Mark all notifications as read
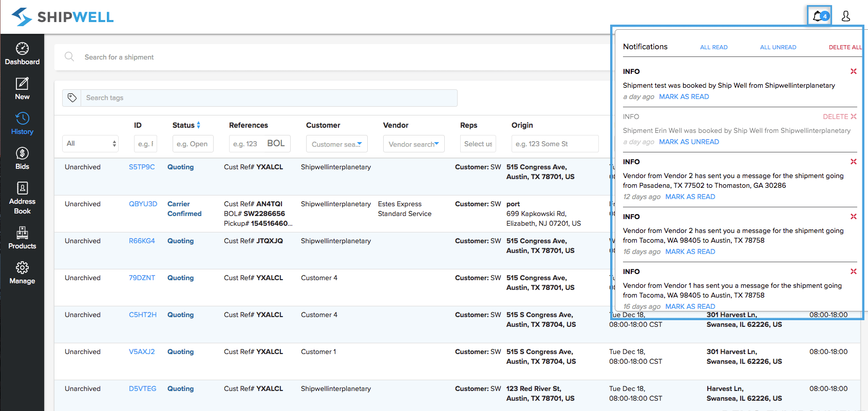The height and width of the screenshot is (411, 868). [714, 47]
